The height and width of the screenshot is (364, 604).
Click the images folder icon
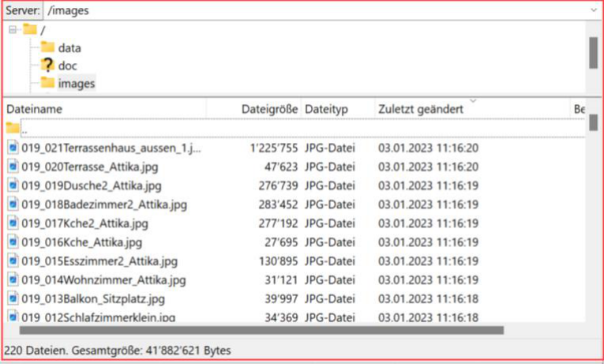click(47, 82)
